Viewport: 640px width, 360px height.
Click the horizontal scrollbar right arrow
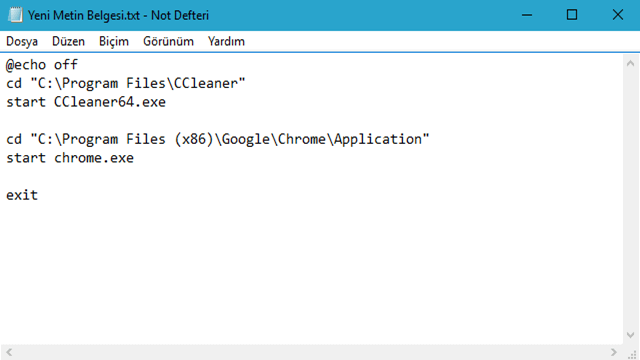613,352
